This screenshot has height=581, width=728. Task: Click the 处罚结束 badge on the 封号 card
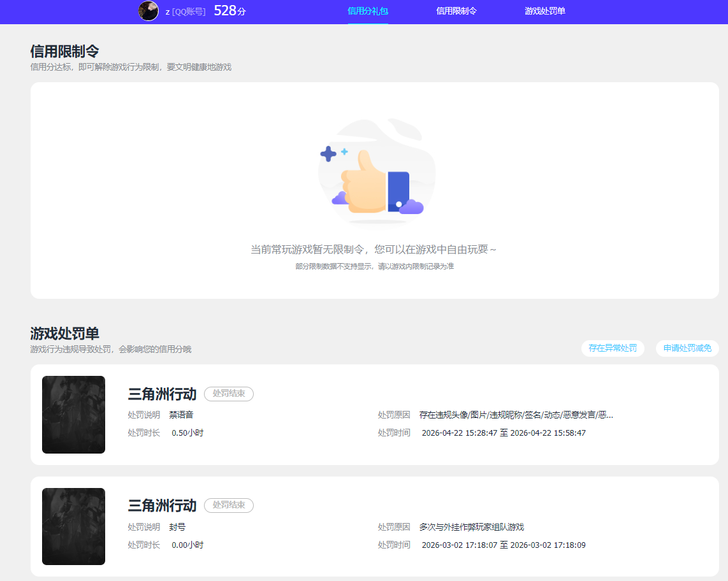[229, 505]
